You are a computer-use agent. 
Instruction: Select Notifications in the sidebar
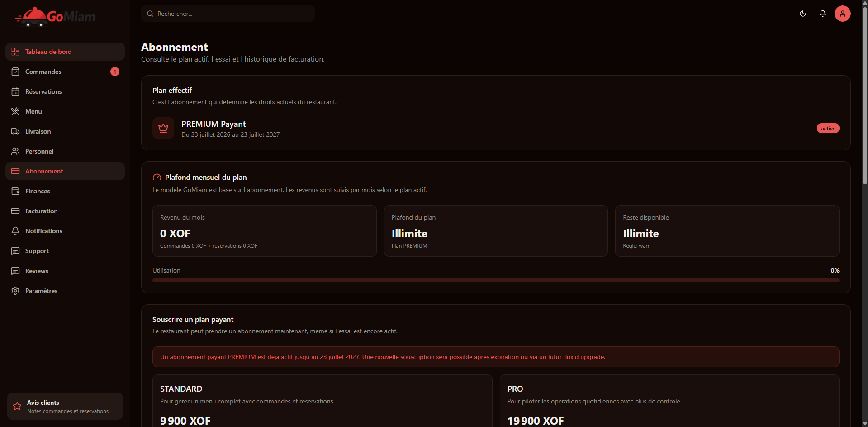coord(65,231)
